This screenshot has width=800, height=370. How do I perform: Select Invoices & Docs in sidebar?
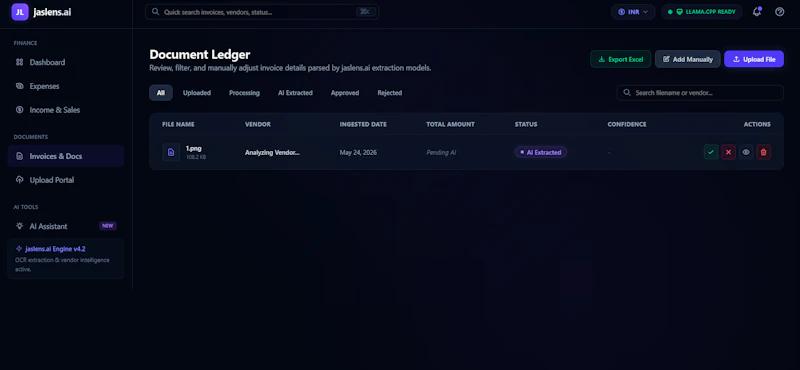(x=66, y=156)
